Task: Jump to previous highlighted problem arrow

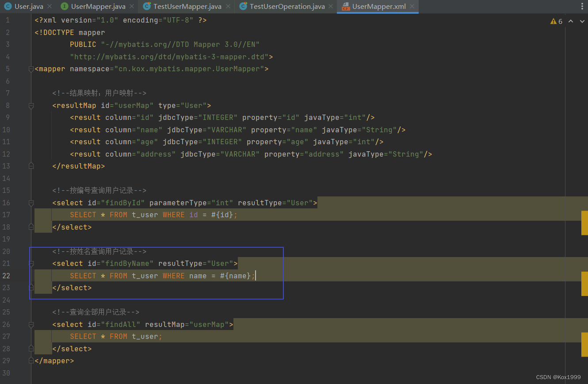Action: pos(570,21)
